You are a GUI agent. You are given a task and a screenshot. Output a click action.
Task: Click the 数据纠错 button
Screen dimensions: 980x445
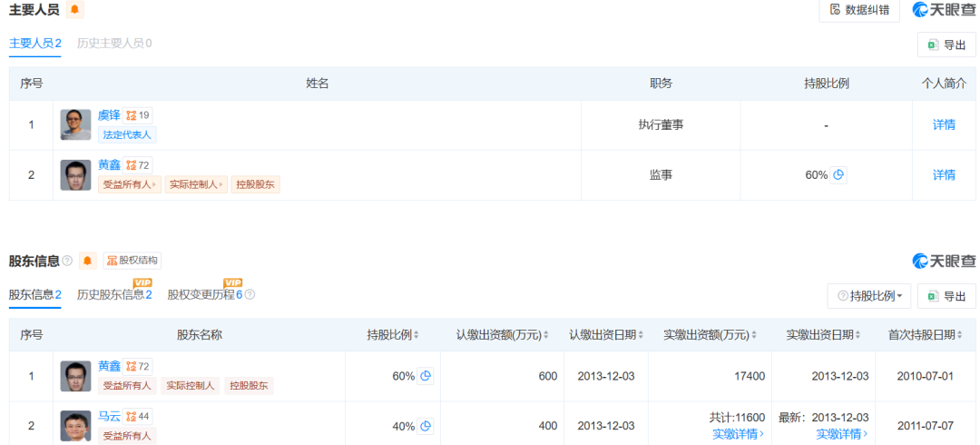[x=858, y=10]
